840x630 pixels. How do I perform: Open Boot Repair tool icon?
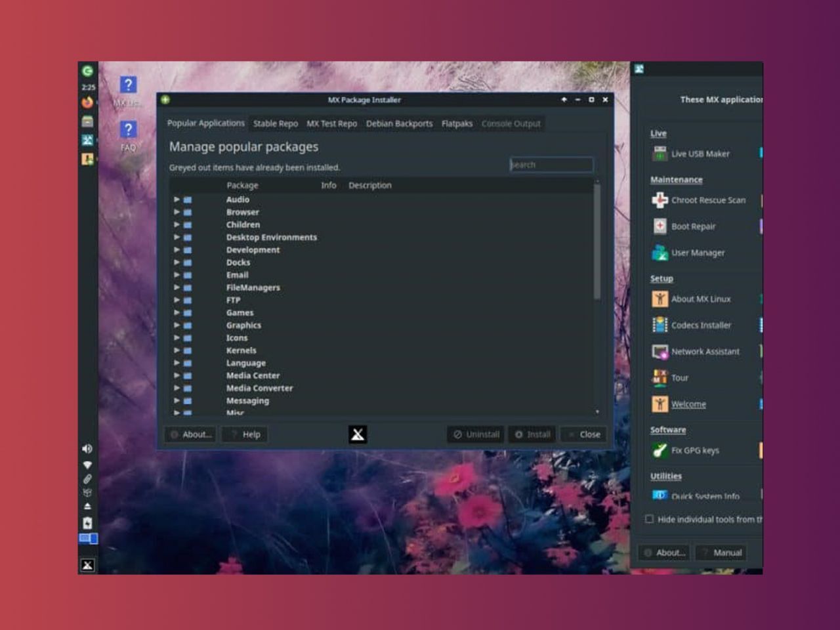pos(660,226)
